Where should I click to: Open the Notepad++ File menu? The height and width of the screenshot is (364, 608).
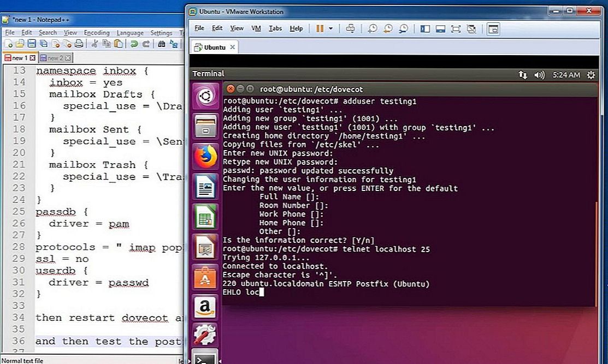(x=10, y=33)
